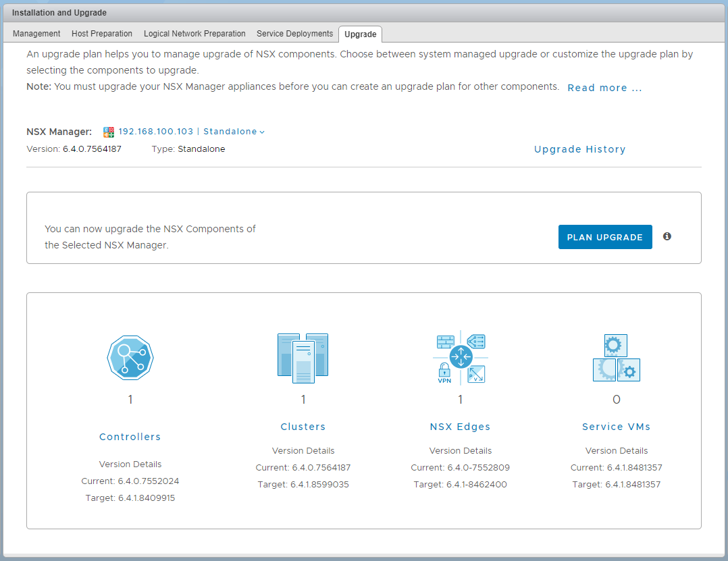
Task: Click the Controllers hexagon icon
Action: (x=130, y=358)
